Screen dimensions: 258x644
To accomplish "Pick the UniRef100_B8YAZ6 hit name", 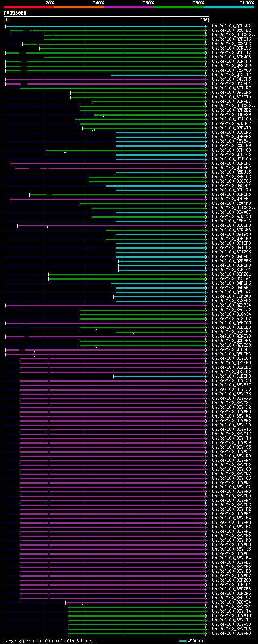I will coord(231,394).
